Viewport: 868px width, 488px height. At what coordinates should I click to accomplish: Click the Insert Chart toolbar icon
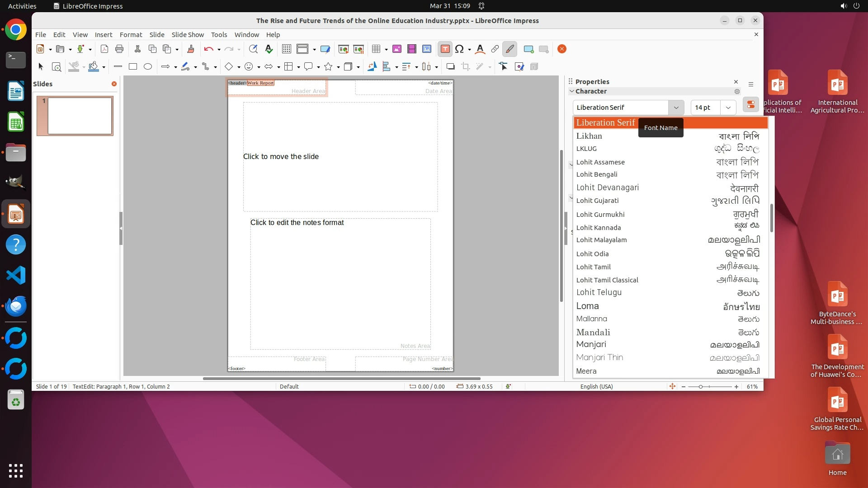click(x=426, y=49)
